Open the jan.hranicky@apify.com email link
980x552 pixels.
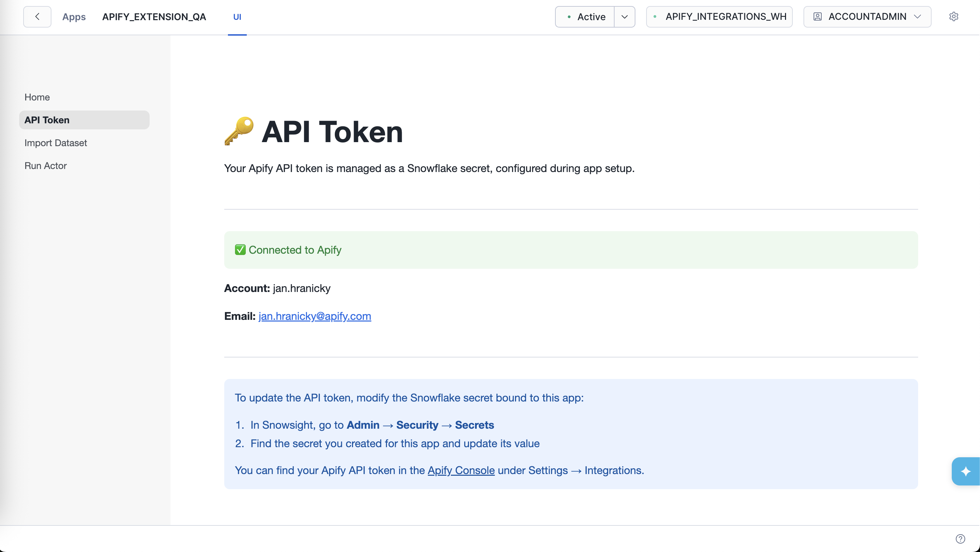coord(314,316)
